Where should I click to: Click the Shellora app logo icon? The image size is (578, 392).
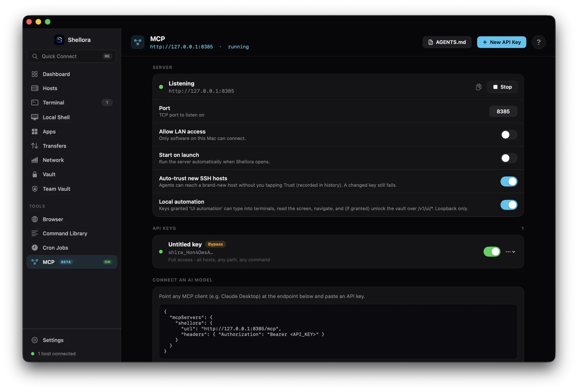(x=59, y=40)
